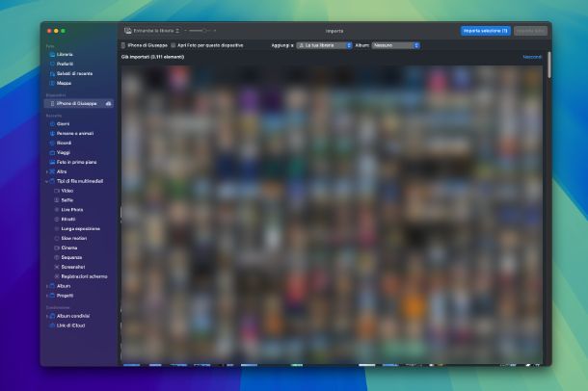This screenshot has height=391, width=588.
Task: Click the zoom out minus button
Action: (186, 31)
